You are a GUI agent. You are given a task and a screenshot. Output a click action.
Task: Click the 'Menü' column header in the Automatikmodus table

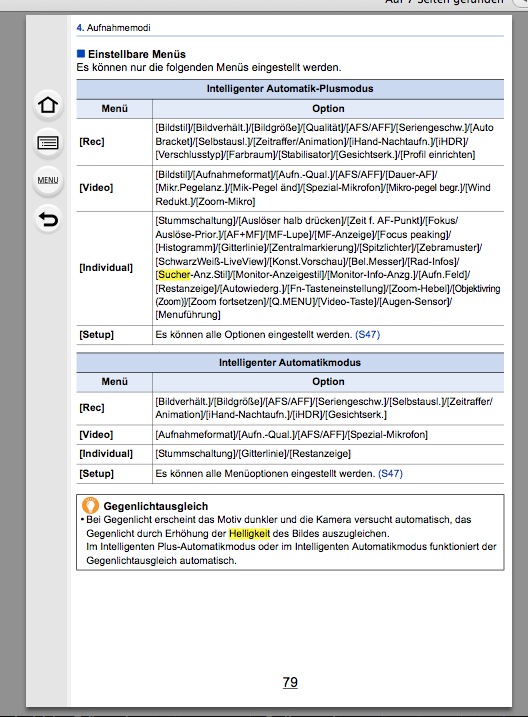tap(114, 381)
